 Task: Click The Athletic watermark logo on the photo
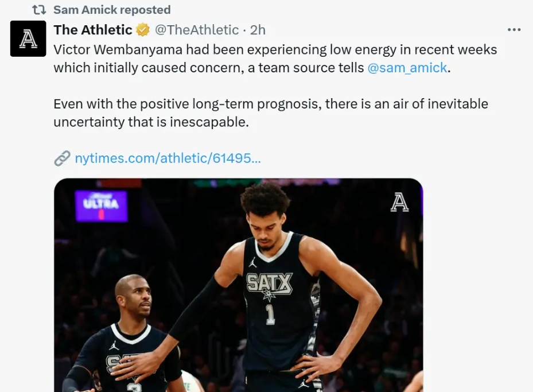[x=399, y=203]
